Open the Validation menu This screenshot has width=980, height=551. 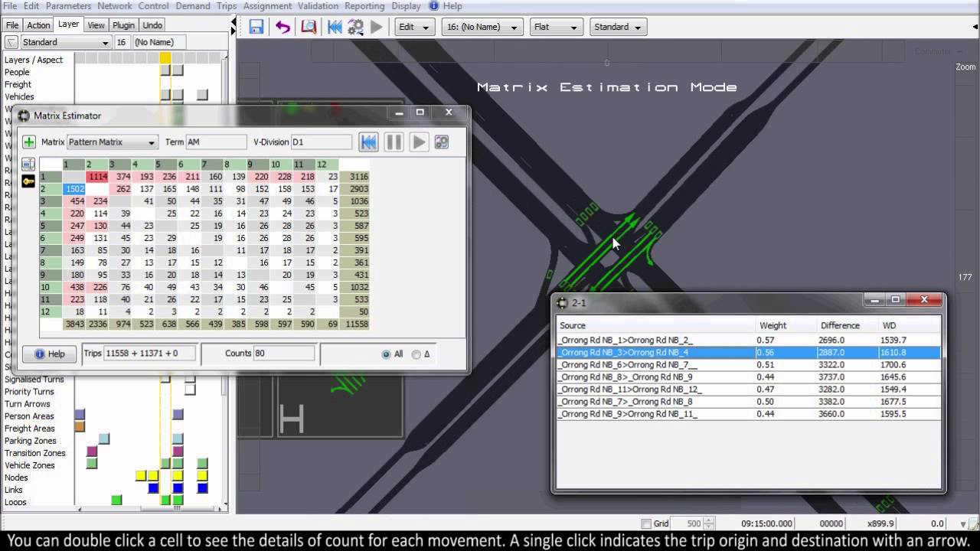tap(318, 6)
